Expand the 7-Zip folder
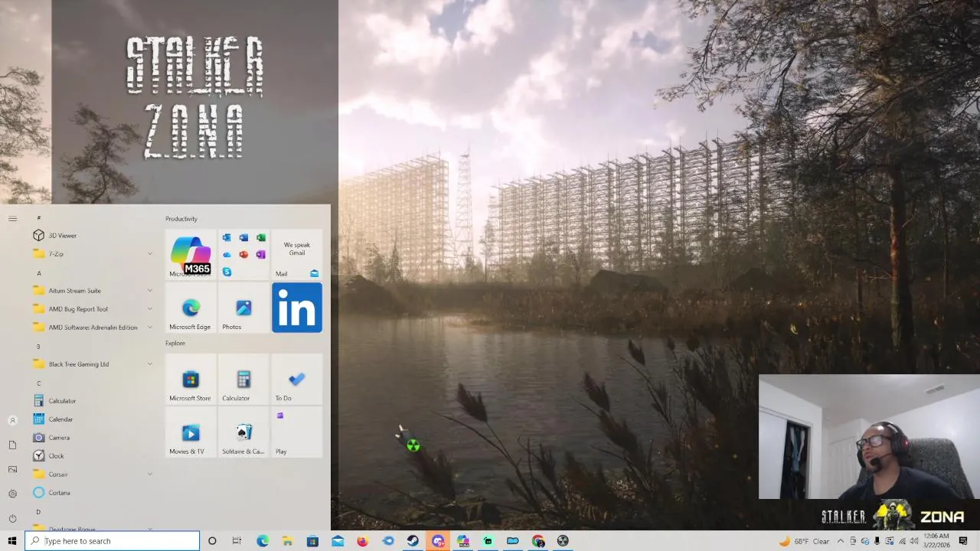The height and width of the screenshot is (551, 980). (92, 254)
